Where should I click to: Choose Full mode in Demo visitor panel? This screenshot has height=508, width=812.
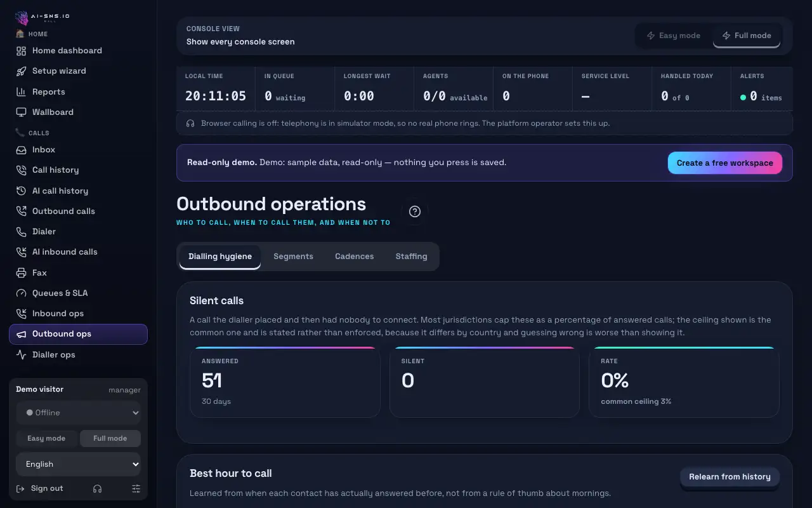pos(110,438)
